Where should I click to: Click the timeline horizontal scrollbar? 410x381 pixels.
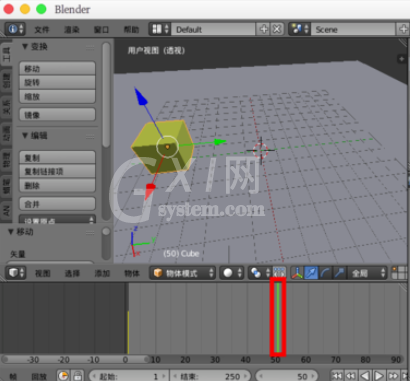click(76, 360)
